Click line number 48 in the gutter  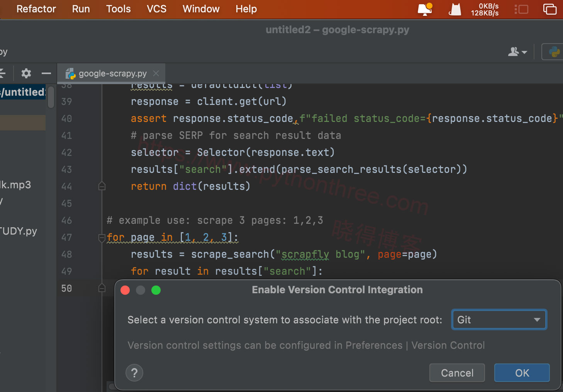[x=66, y=254]
